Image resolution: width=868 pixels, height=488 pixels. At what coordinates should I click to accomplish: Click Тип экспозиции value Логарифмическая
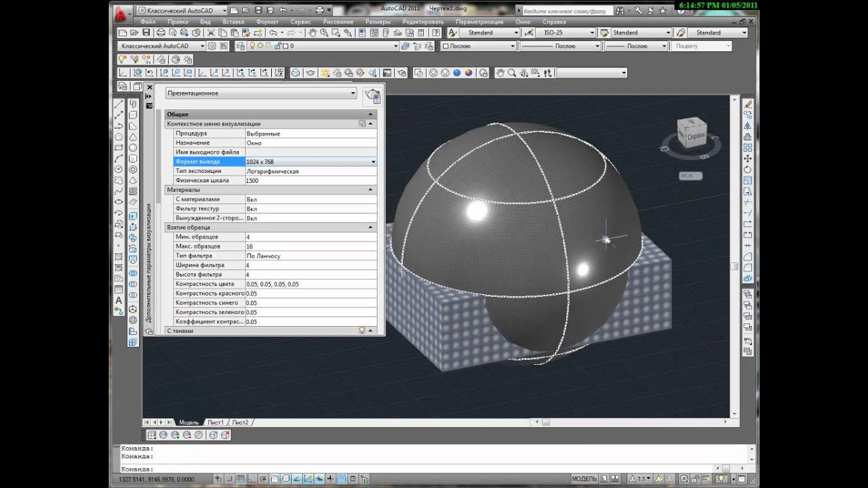pyautogui.click(x=311, y=171)
